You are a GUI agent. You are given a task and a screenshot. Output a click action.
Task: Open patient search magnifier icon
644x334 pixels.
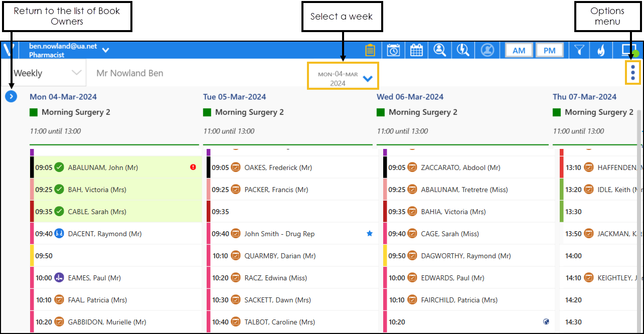click(440, 50)
